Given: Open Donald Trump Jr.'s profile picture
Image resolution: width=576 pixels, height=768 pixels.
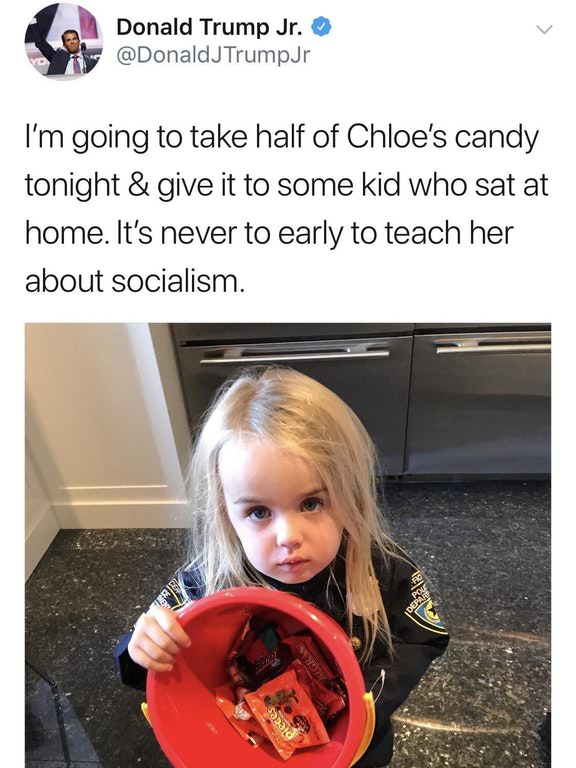Looking at the screenshot, I should [x=64, y=40].
